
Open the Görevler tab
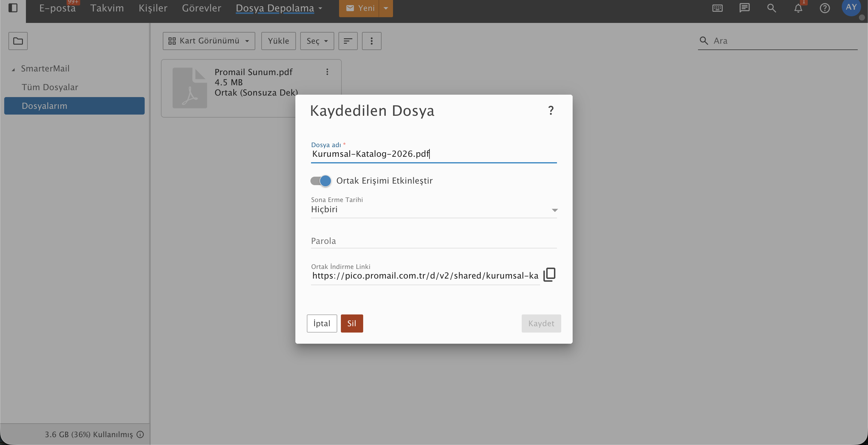(x=202, y=8)
